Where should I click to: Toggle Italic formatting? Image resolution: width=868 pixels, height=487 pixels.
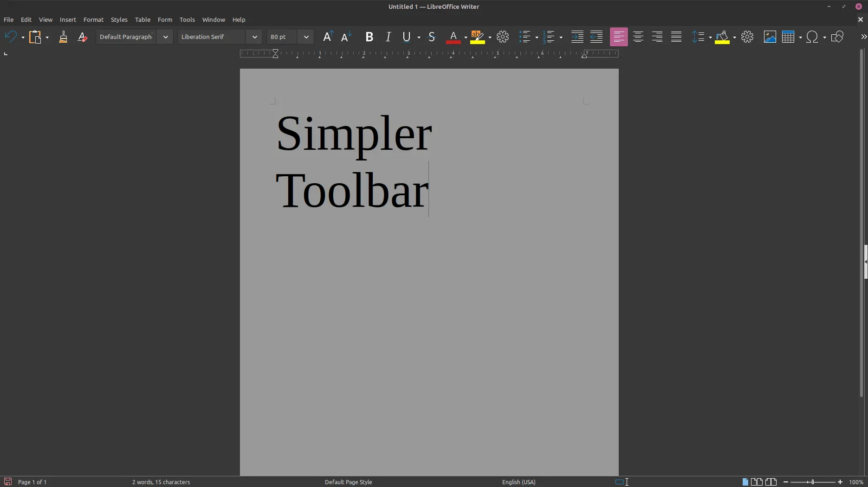388,37
